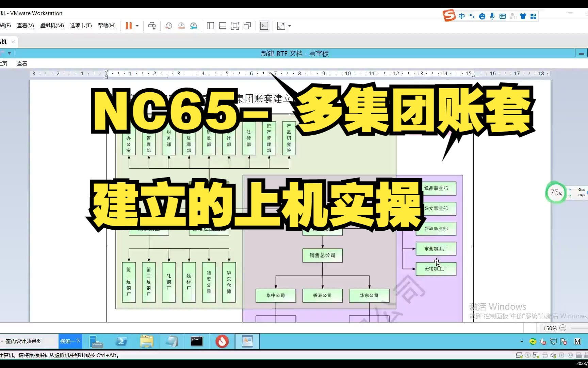Click the 东莞加工厂 box
588x368 pixels.
[x=436, y=249]
